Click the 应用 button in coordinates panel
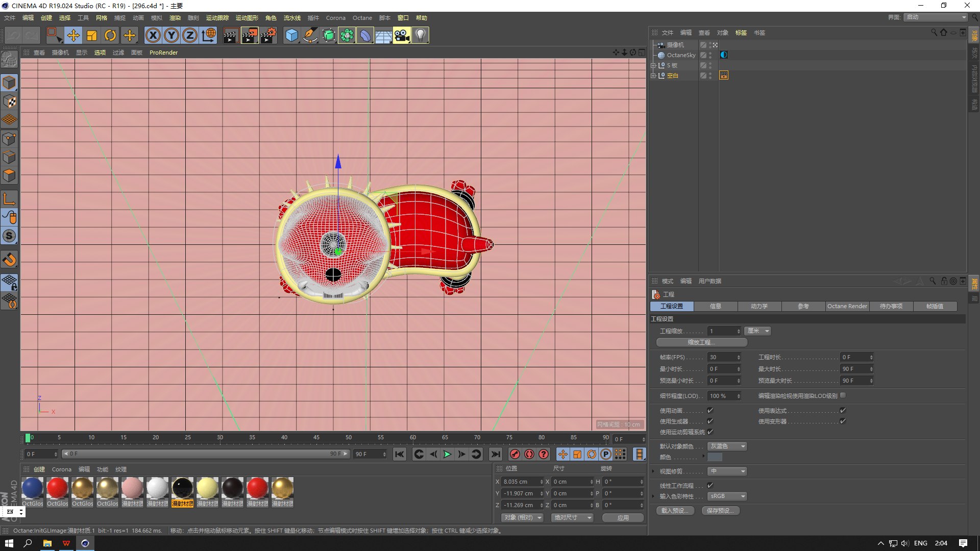Viewport: 980px width, 551px height. pyautogui.click(x=623, y=518)
